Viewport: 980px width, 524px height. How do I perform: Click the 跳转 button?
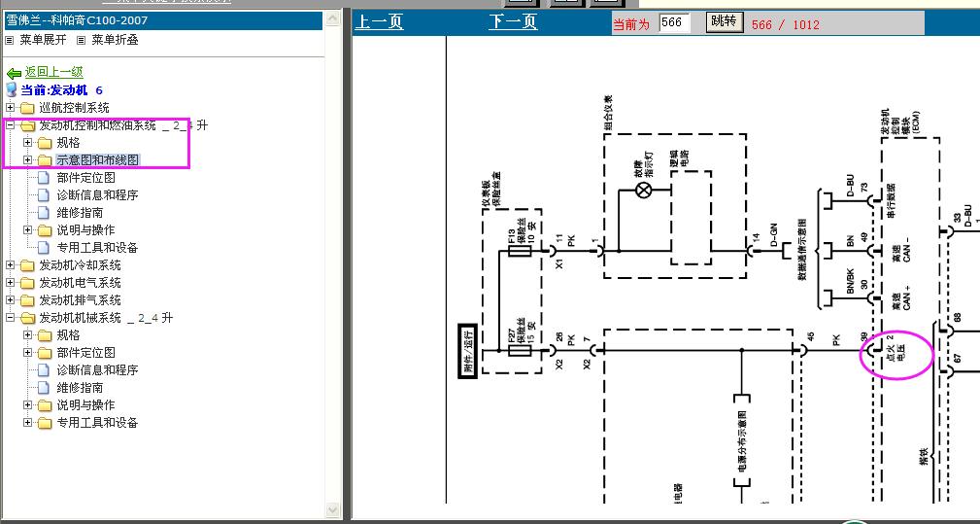(x=725, y=22)
